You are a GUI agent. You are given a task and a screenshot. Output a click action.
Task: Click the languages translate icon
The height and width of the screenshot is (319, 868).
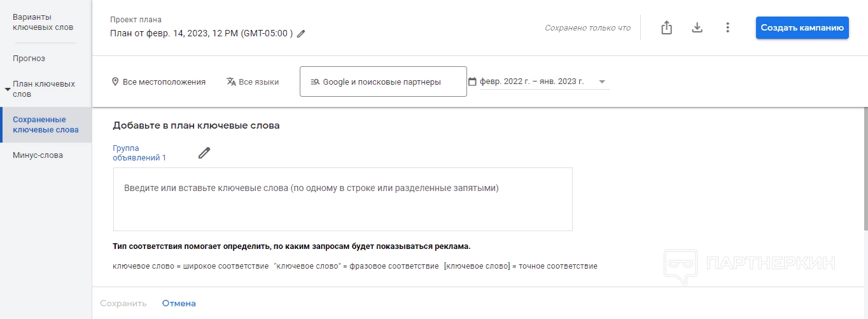[x=231, y=82]
